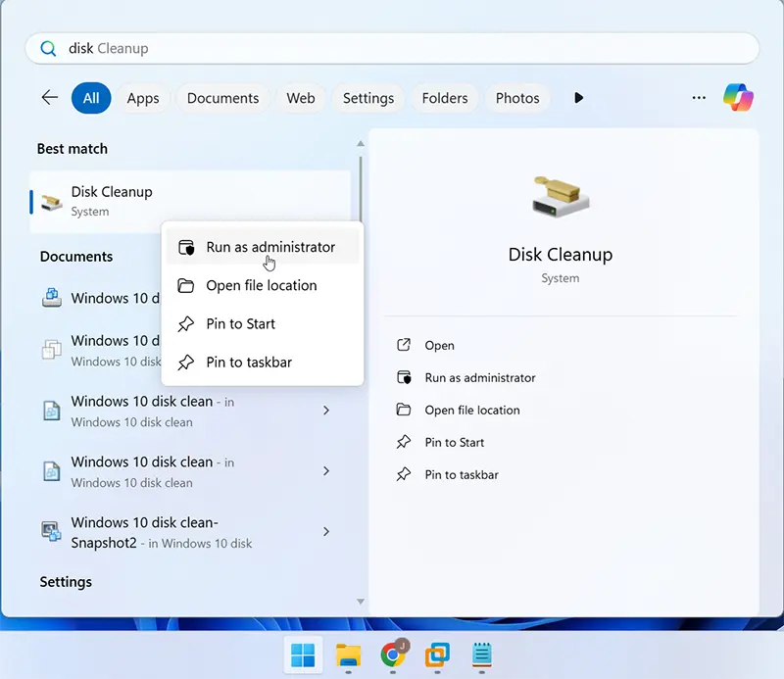Image resolution: width=784 pixels, height=679 pixels.
Task: Click the overlapping-windows document icon
Action: pyautogui.click(x=52, y=350)
